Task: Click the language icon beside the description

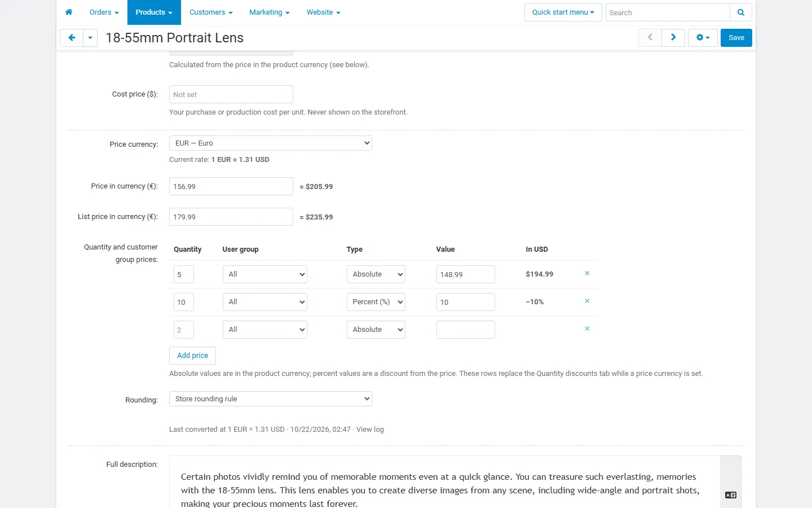Action: point(731,495)
